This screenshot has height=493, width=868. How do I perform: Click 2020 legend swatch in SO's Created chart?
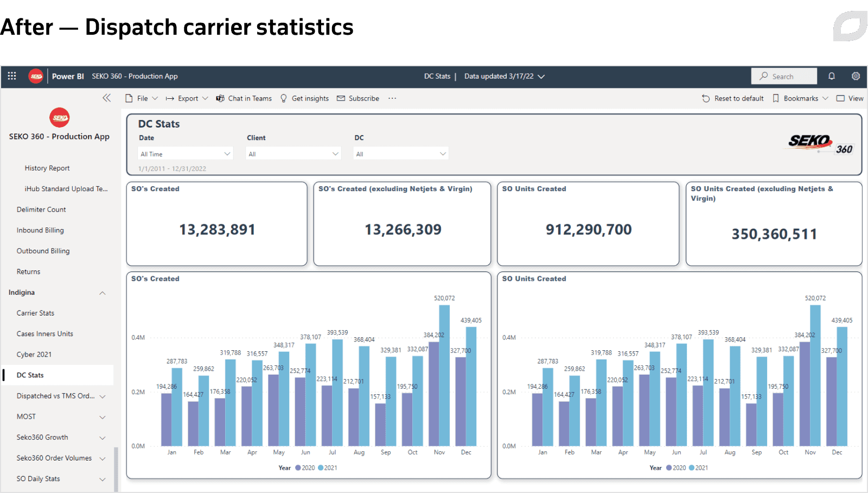click(x=298, y=467)
